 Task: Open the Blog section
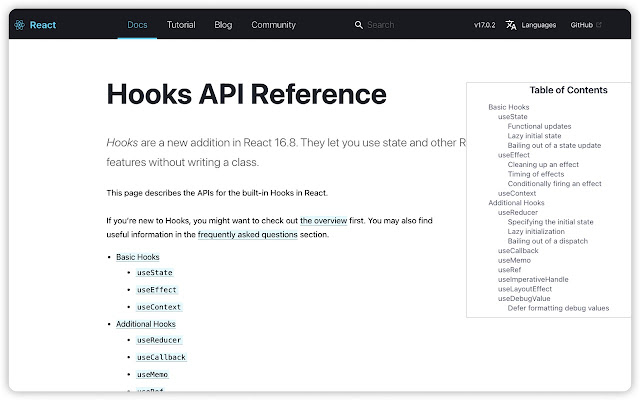tap(223, 25)
